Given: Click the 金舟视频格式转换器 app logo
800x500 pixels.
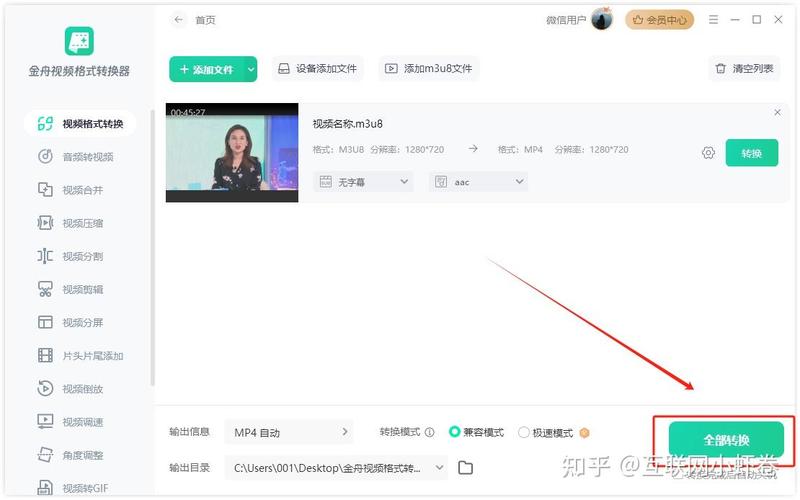Looking at the screenshot, I should point(79,42).
